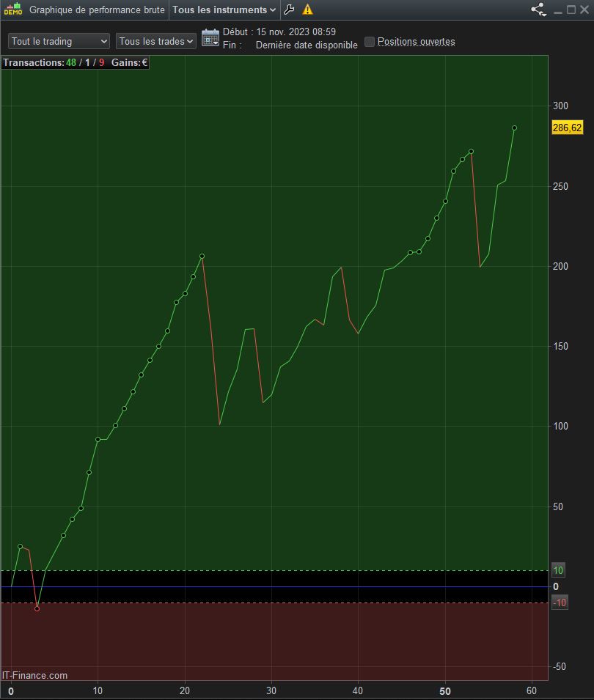Image resolution: width=594 pixels, height=700 pixels.
Task: Click the green 10 threshold marker
Action: pyautogui.click(x=558, y=570)
